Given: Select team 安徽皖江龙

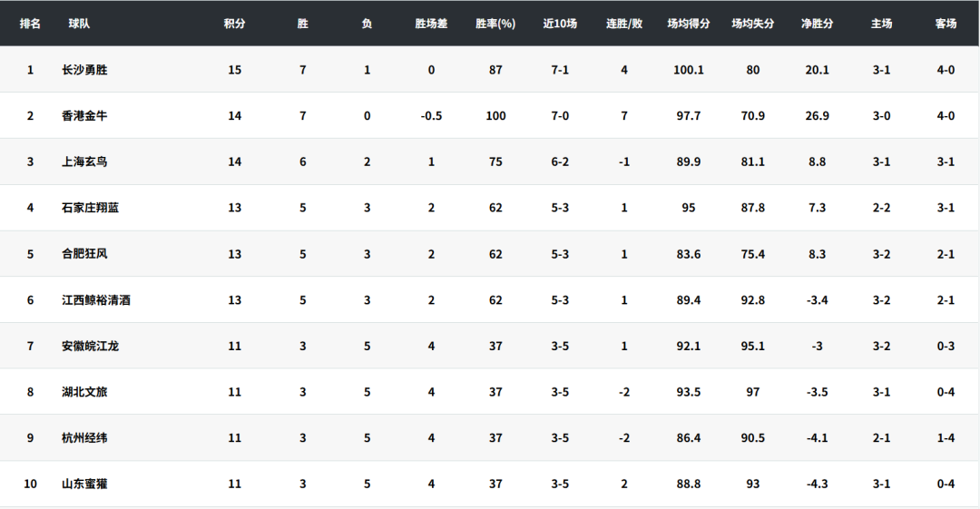Looking at the screenshot, I should pyautogui.click(x=90, y=346).
